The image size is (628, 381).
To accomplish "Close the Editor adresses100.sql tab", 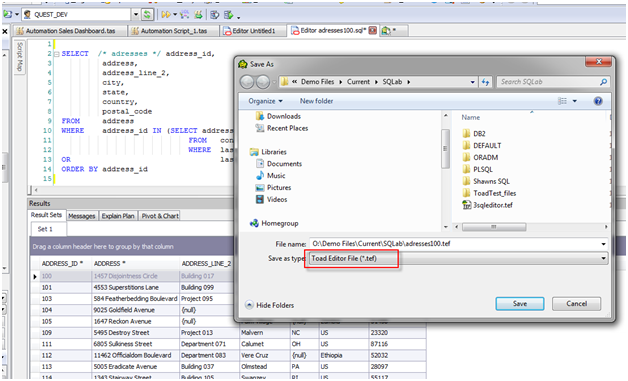I will (372, 30).
